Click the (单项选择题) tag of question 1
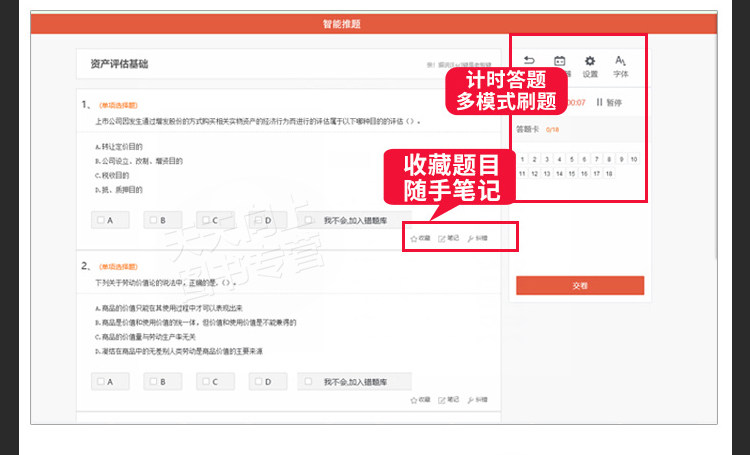The width and height of the screenshot is (750, 455). (118, 105)
